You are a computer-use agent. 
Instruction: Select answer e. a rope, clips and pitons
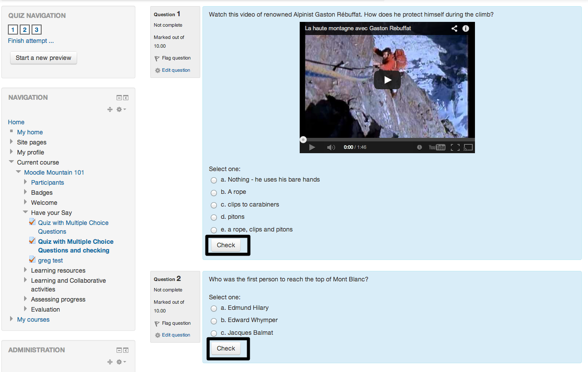tap(214, 230)
